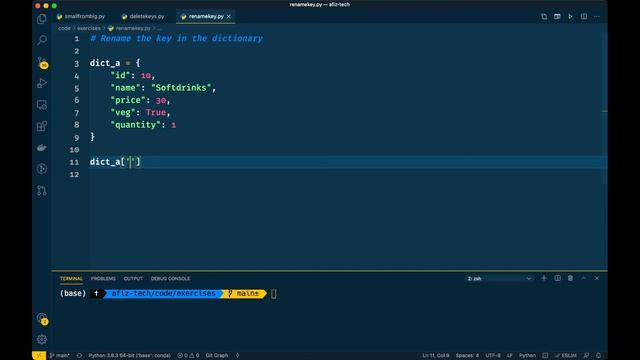Open notifications bell in status bar
Screen dimensions: 640x360
(x=598, y=356)
